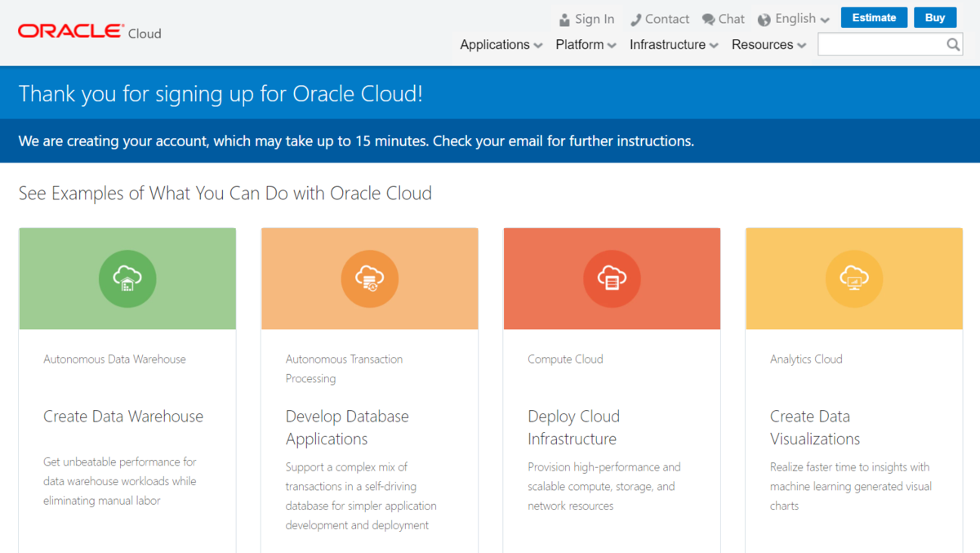Open the Sign In link
Image resolution: width=980 pixels, height=553 pixels.
[x=595, y=19]
